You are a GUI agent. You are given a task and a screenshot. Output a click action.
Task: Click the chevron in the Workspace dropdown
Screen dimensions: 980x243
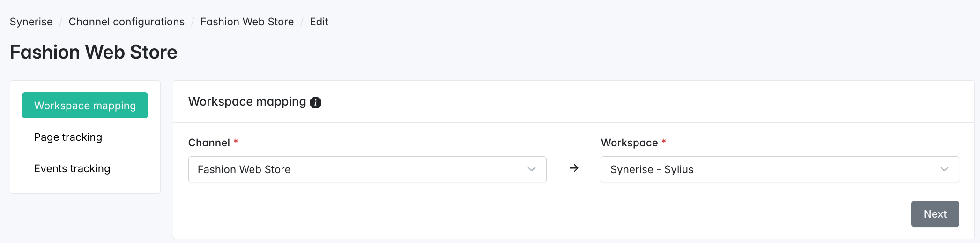coord(944,169)
